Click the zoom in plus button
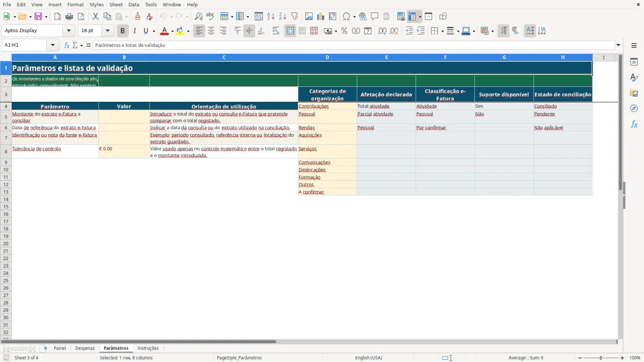Image resolution: width=644 pixels, height=362 pixels. [623, 358]
